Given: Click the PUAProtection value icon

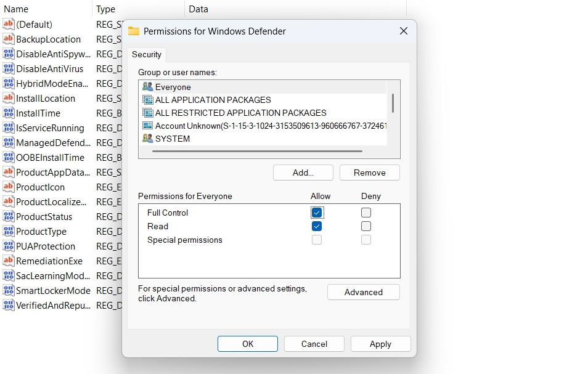Looking at the screenshot, I should point(8,246).
